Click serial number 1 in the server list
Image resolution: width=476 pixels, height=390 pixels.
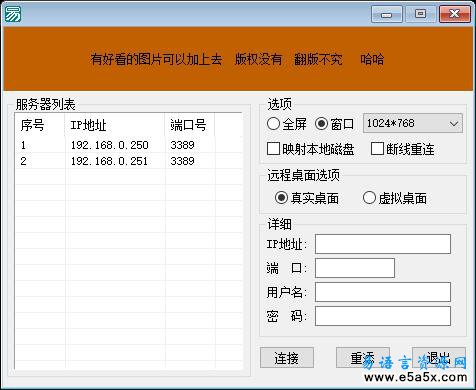click(23, 145)
